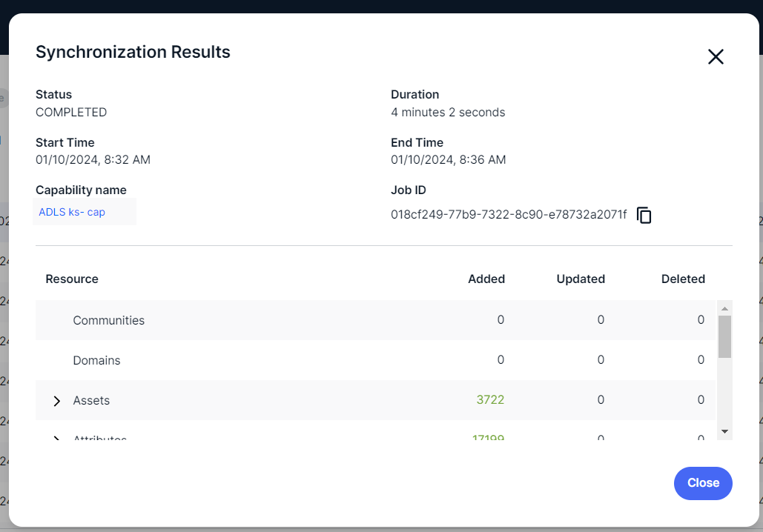The width and height of the screenshot is (763, 532).
Task: Click the results table scroll up arrow
Action: tap(724, 308)
